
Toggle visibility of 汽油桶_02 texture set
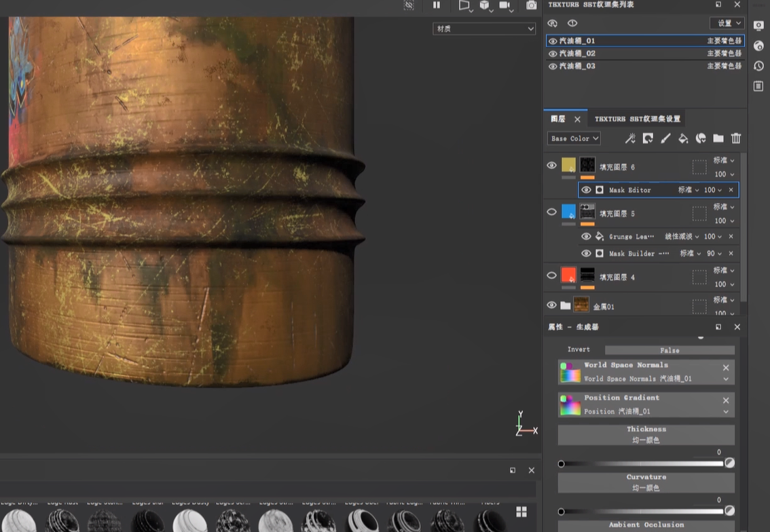(553, 54)
